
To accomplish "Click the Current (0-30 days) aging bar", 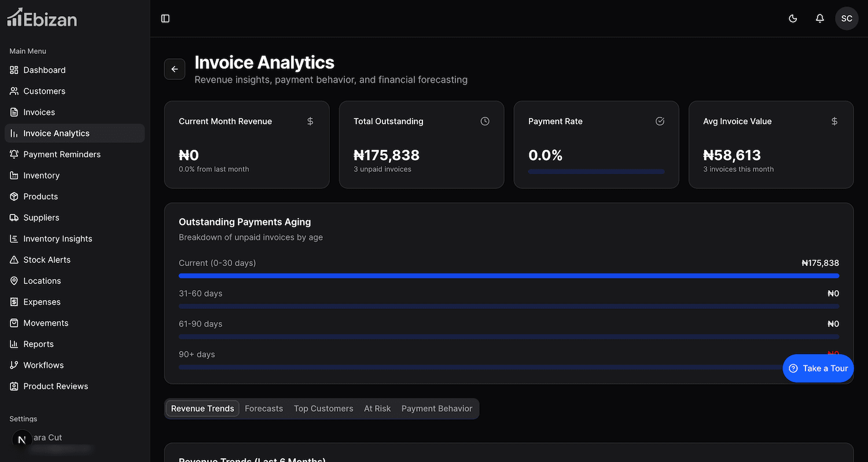I will tap(509, 276).
